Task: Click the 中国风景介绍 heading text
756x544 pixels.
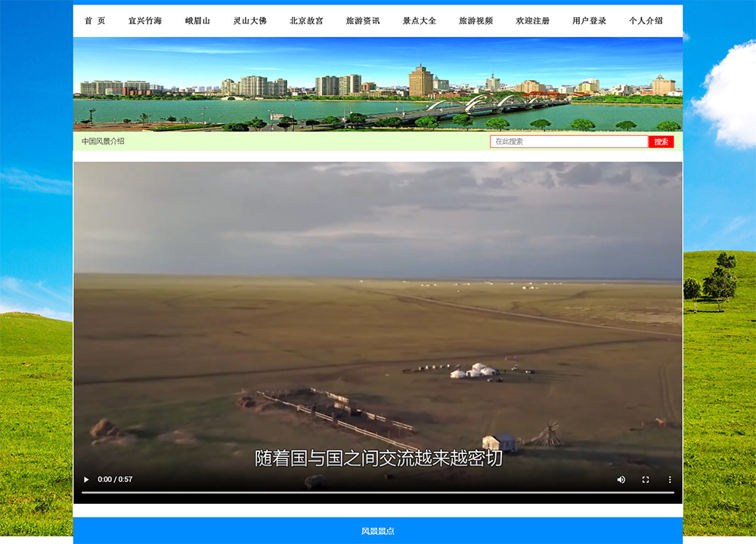Action: point(103,141)
